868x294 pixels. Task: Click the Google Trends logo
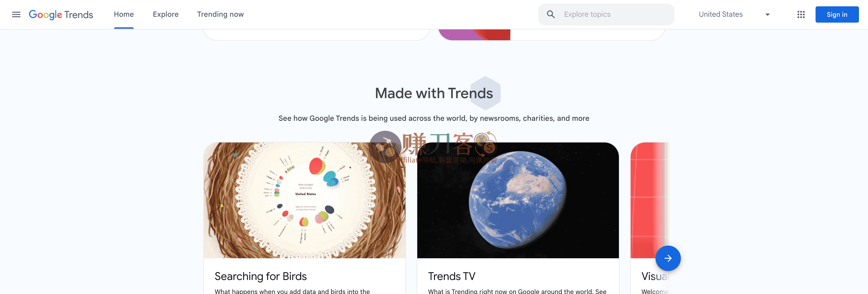click(61, 14)
